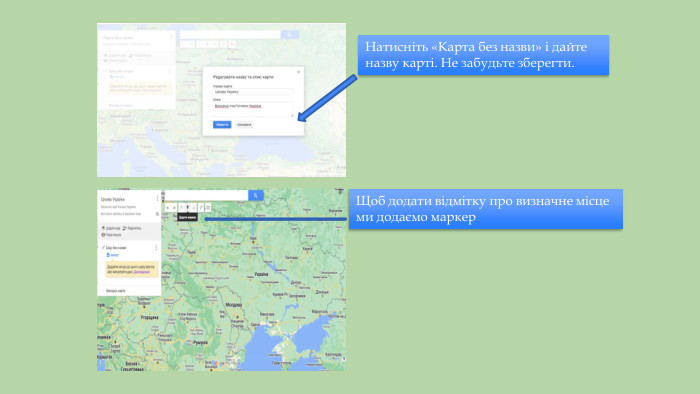Click the search button on the upper faded map
700x394 pixels.
pos(290,34)
